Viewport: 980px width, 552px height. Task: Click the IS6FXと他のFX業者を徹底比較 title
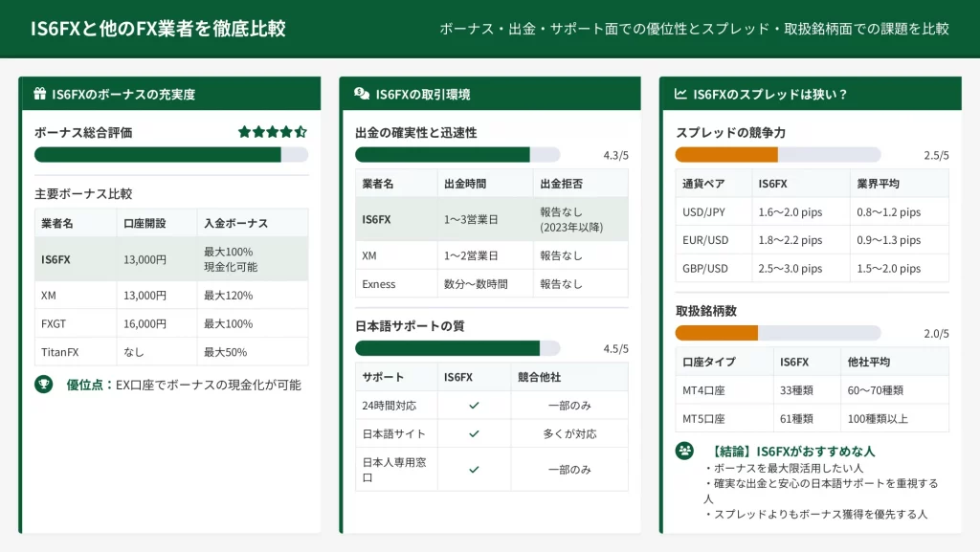pyautogui.click(x=157, y=29)
